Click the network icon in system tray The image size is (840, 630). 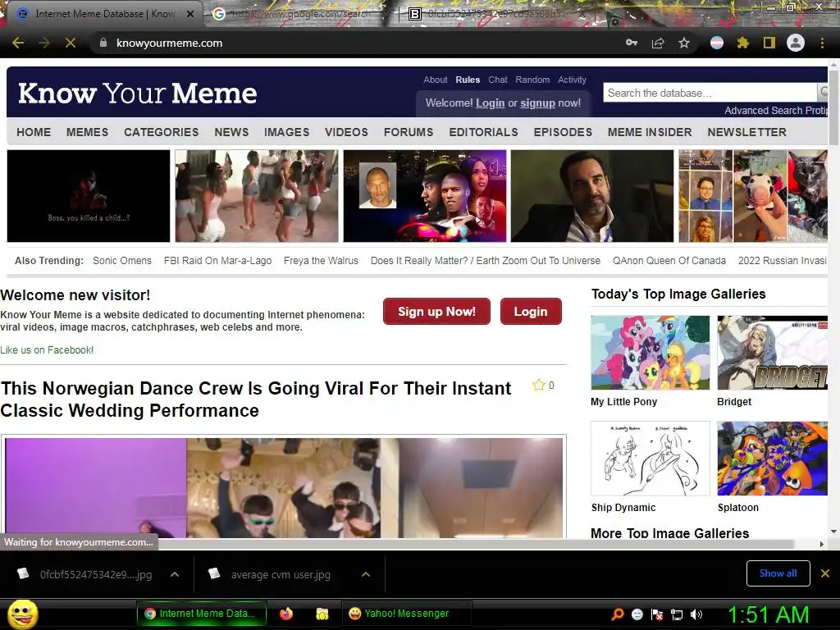point(677,614)
